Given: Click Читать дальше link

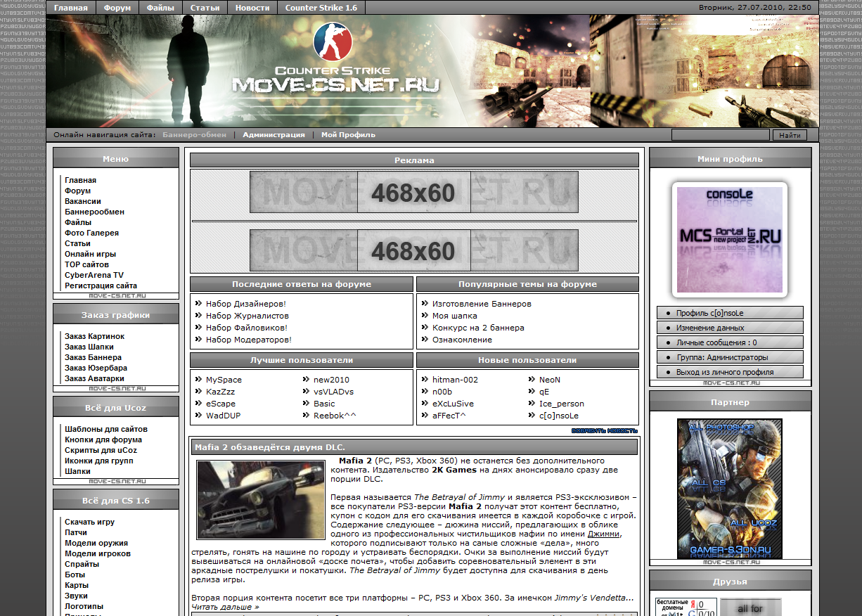Looking at the screenshot, I should (225, 607).
